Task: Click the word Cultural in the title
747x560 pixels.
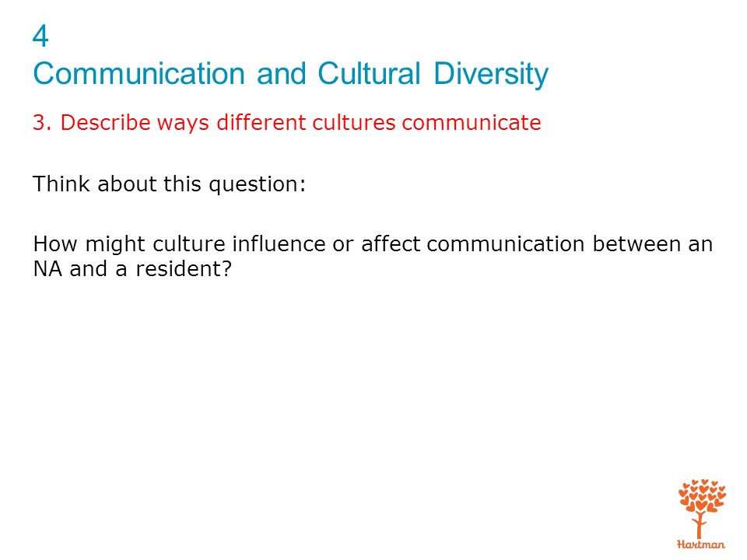Action: (369, 74)
